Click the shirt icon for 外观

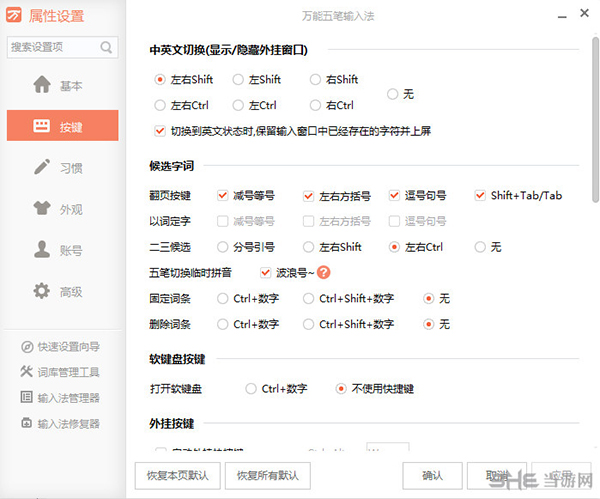tap(42, 208)
